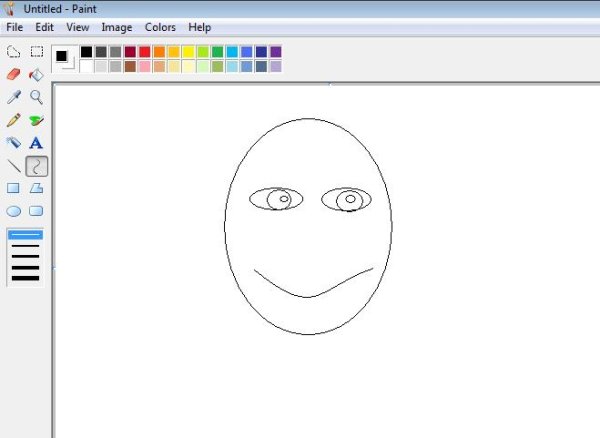Choose the Fill With Color bucket

37,74
